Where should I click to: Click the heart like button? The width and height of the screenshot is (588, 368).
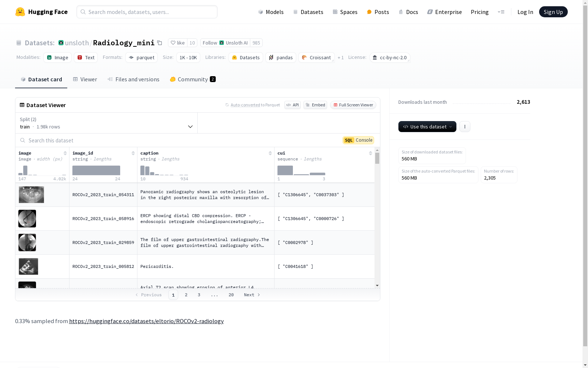(x=178, y=43)
